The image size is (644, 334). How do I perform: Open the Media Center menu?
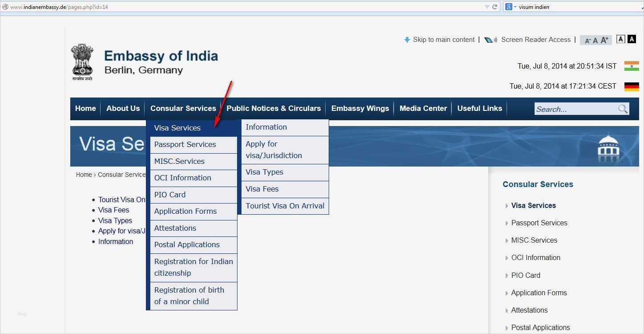[423, 108]
